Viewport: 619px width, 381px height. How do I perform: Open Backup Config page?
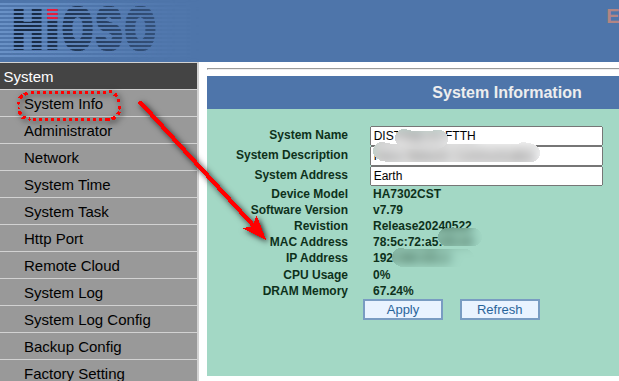tap(73, 347)
